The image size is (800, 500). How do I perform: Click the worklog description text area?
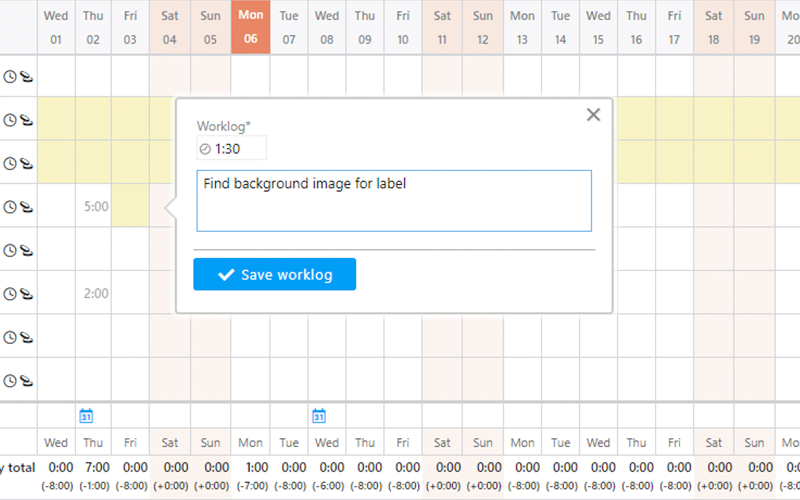click(394, 201)
